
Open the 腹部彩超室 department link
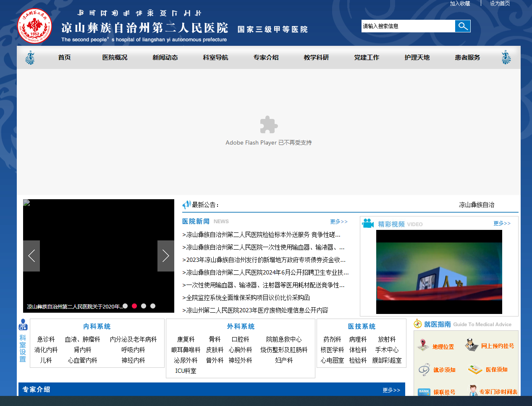tap(387, 360)
